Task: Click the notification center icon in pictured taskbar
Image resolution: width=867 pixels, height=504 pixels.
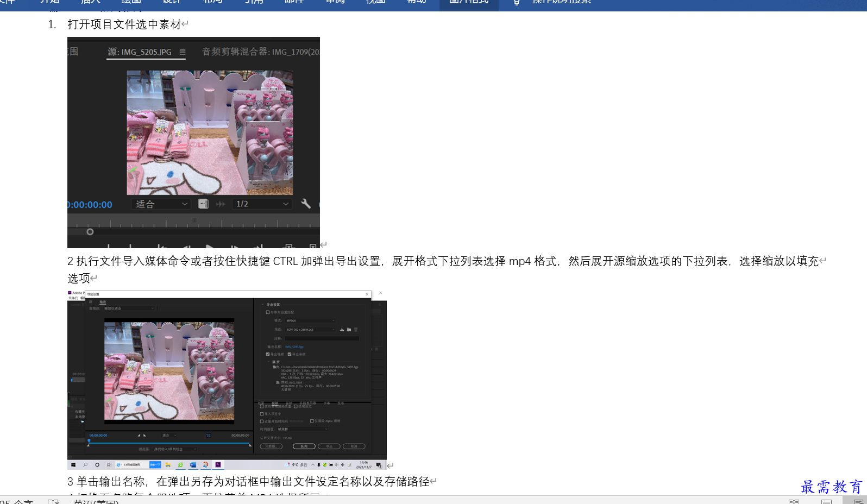Action: (379, 465)
